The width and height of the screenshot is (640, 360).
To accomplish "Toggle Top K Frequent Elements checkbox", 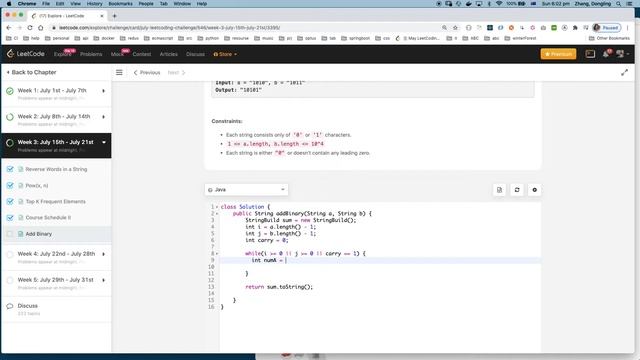I will click(x=10, y=201).
